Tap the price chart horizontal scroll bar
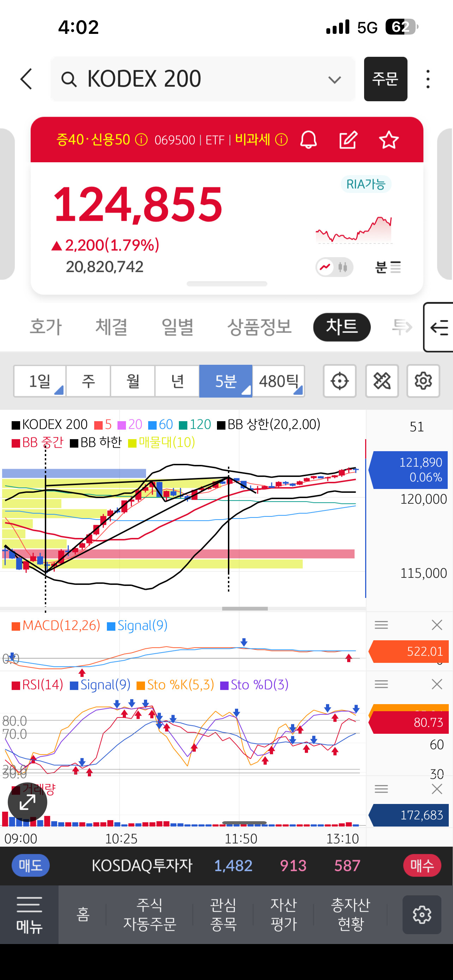Image resolution: width=453 pixels, height=980 pixels. [x=245, y=608]
